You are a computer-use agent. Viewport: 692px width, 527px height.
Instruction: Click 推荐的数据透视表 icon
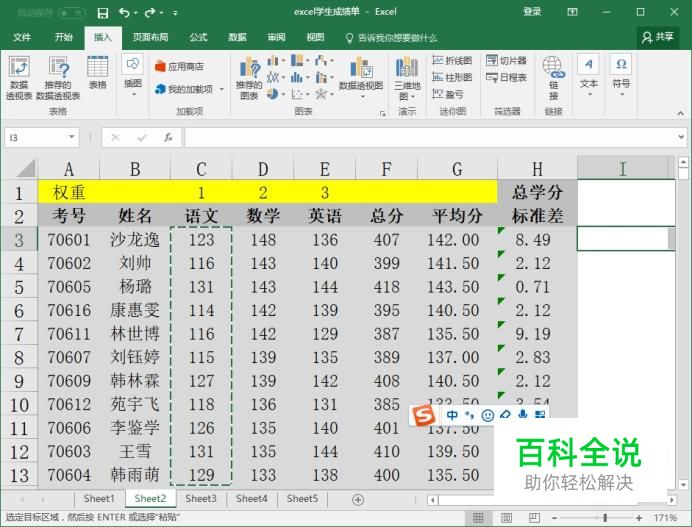58,78
